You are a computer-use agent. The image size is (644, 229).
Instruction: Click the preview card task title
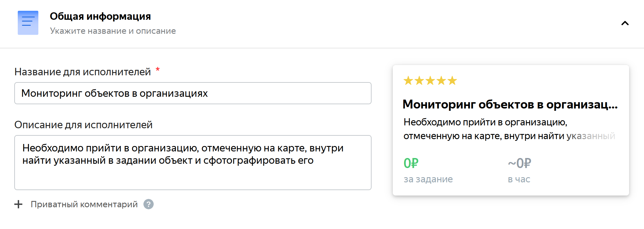[x=510, y=104]
